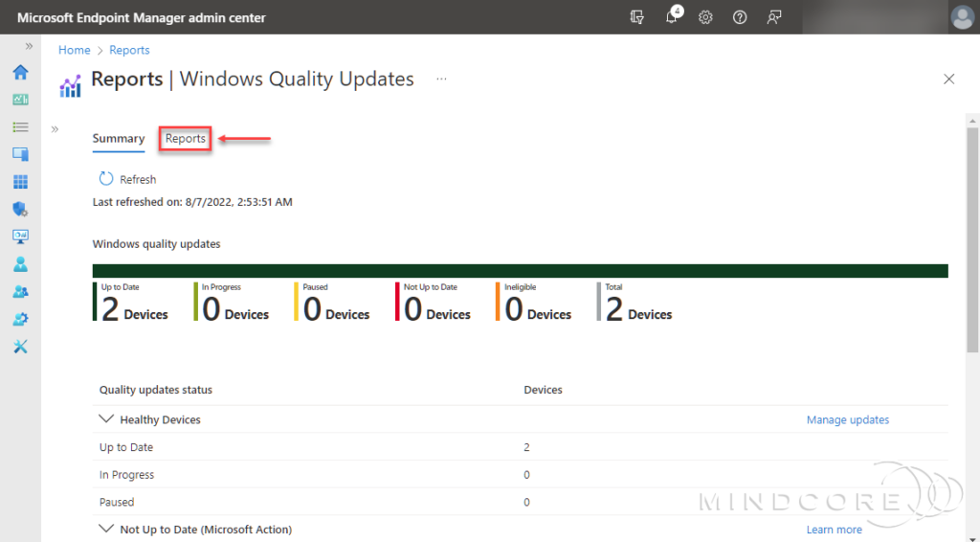Collapse Not Up to Date (Microsoft Action)
The height and width of the screenshot is (542, 980).
click(x=105, y=529)
